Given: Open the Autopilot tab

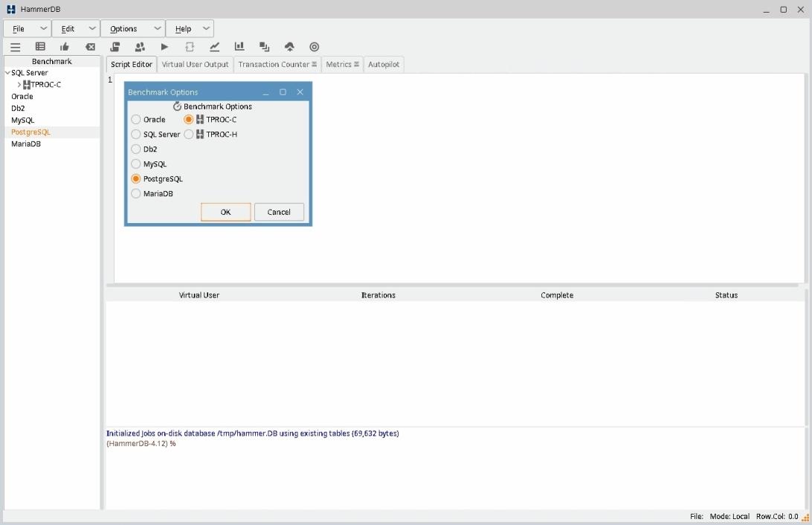Looking at the screenshot, I should click(x=384, y=65).
